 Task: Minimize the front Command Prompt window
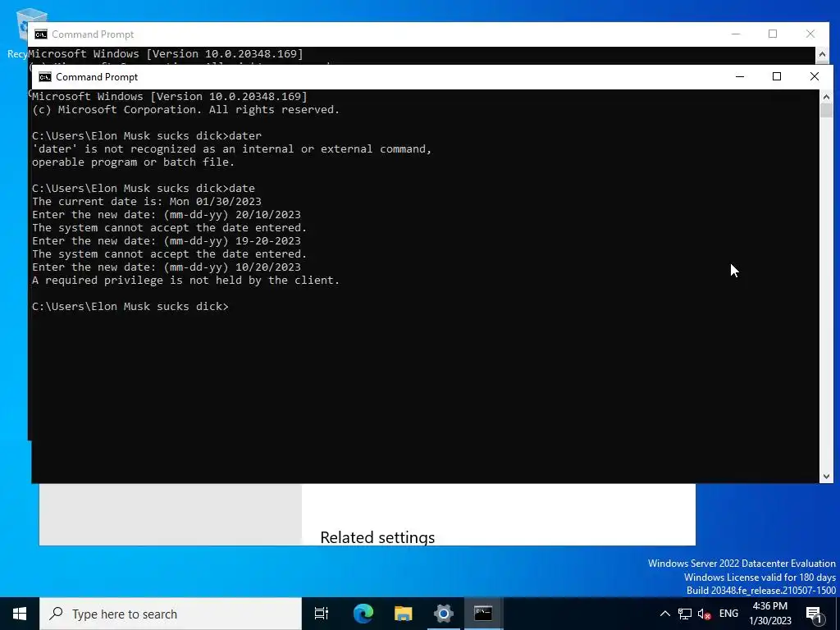coord(740,76)
